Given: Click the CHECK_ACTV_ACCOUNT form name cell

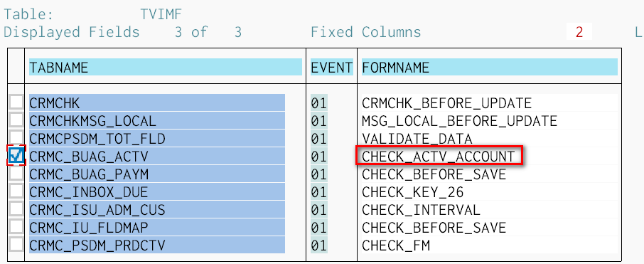Looking at the screenshot, I should point(439,157).
